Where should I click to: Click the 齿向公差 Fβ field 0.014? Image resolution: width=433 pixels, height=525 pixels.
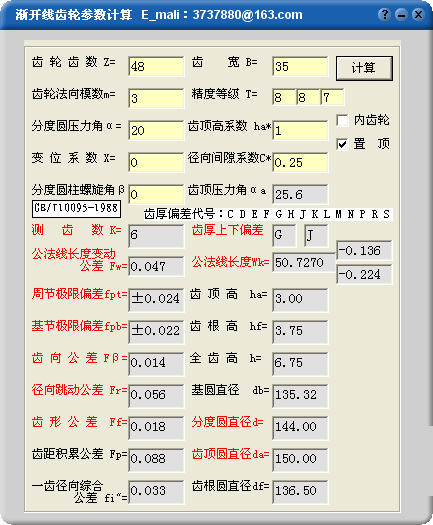point(156,363)
